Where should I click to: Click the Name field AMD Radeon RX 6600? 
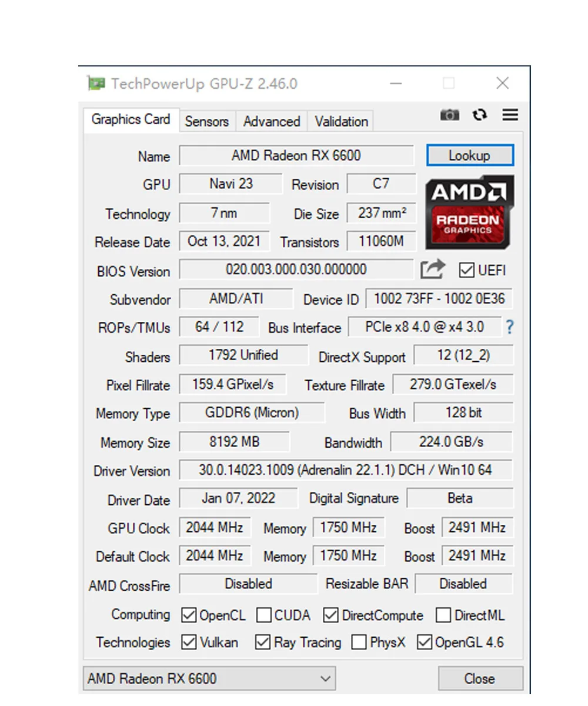pyautogui.click(x=296, y=155)
